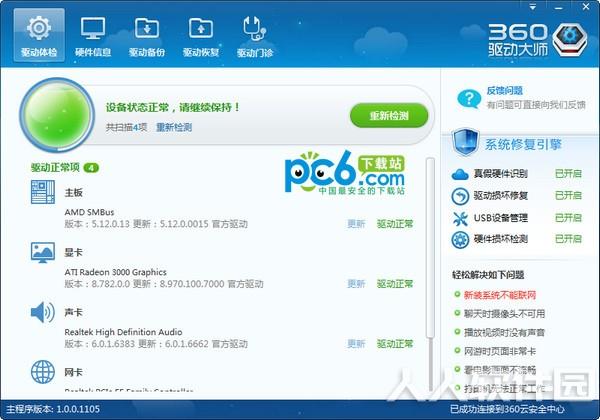Open the 驱动门诊 stethoscope tab
Screen dimensions: 600x420
(255, 35)
